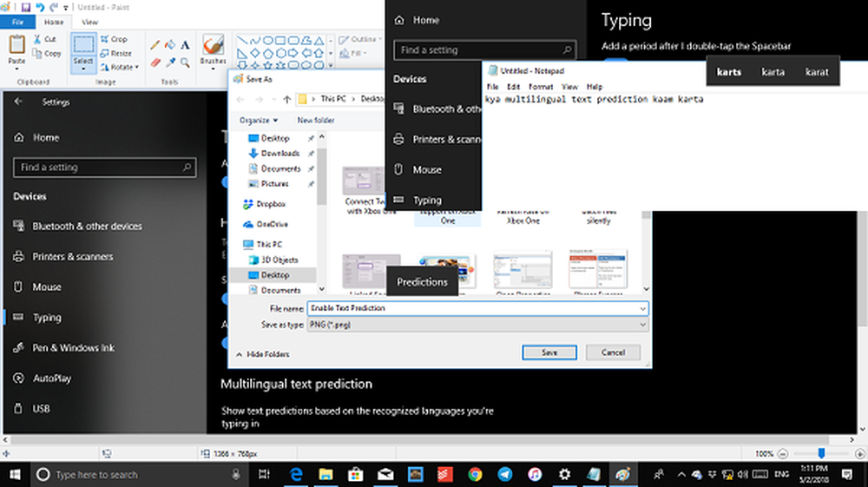
Task: Open the Brushes dropdown arrow
Action: click(214, 69)
